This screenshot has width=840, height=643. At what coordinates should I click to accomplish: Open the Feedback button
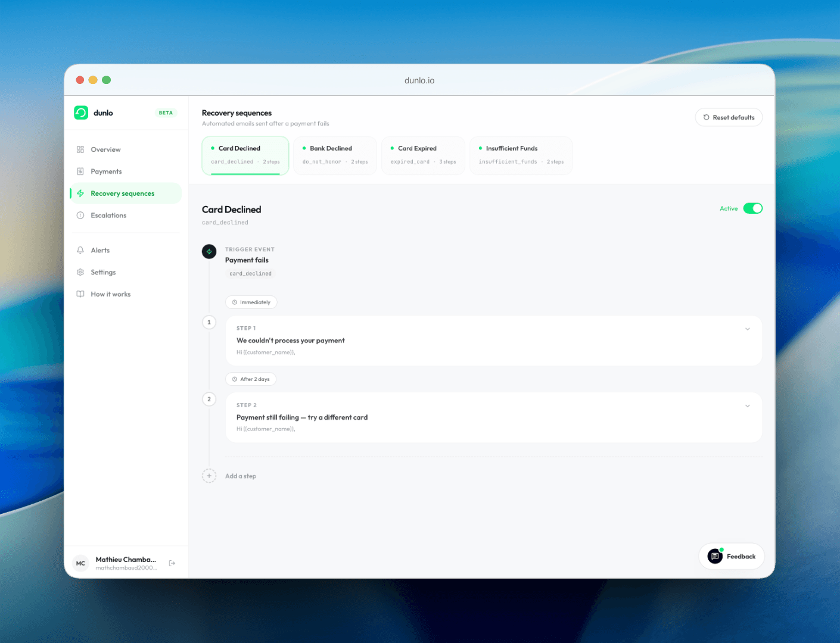point(732,556)
